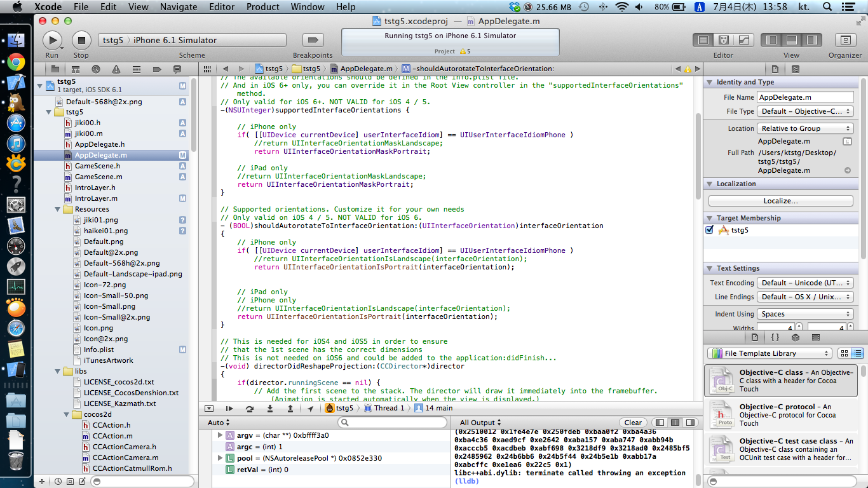Hide the Utilities pane
Image resolution: width=868 pixels, height=488 pixels.
812,40
